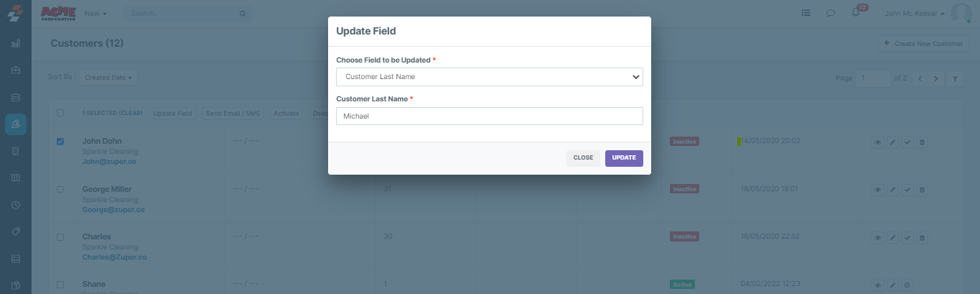980x294 pixels.
Task: Click the list view icon in header
Action: (806, 13)
